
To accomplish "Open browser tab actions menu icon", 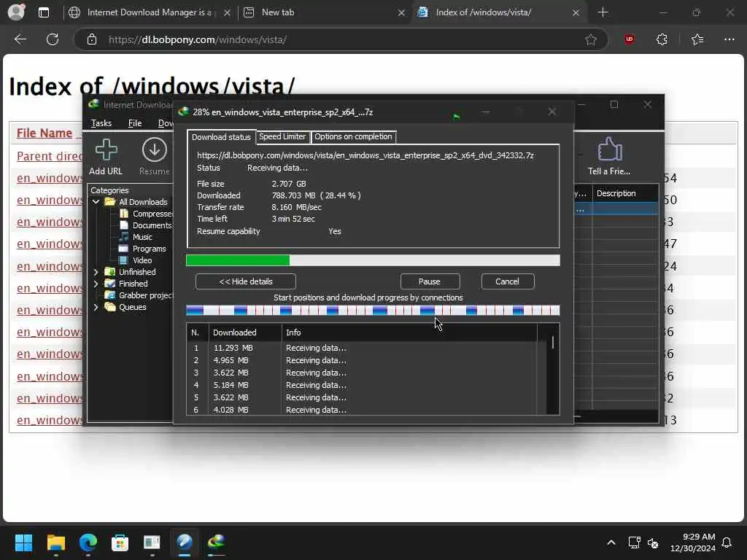I will tap(44, 12).
